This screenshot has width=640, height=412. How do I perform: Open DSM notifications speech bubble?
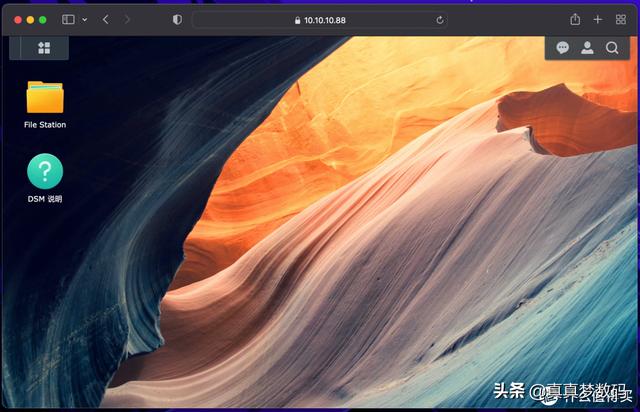563,47
